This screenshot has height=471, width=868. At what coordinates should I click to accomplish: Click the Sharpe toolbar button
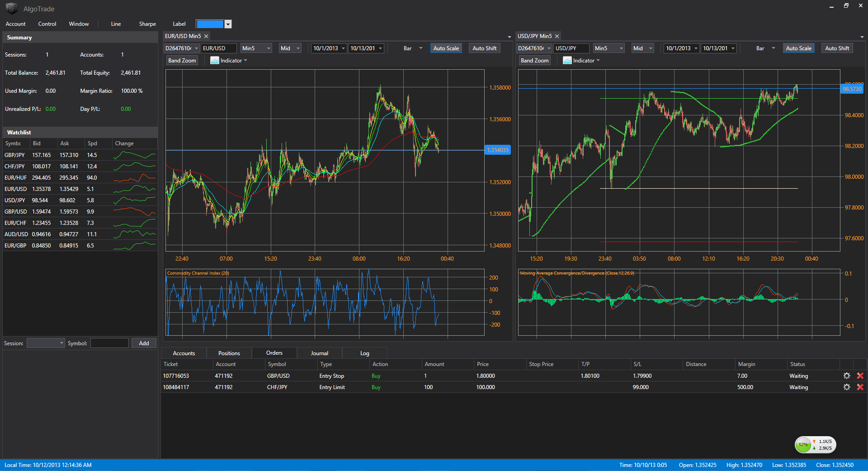point(147,24)
